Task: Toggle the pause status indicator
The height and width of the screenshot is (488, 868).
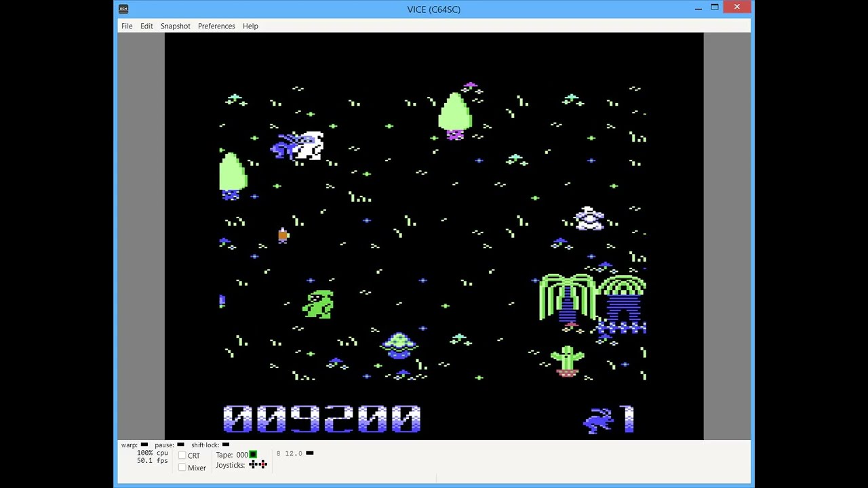Action: [180, 445]
